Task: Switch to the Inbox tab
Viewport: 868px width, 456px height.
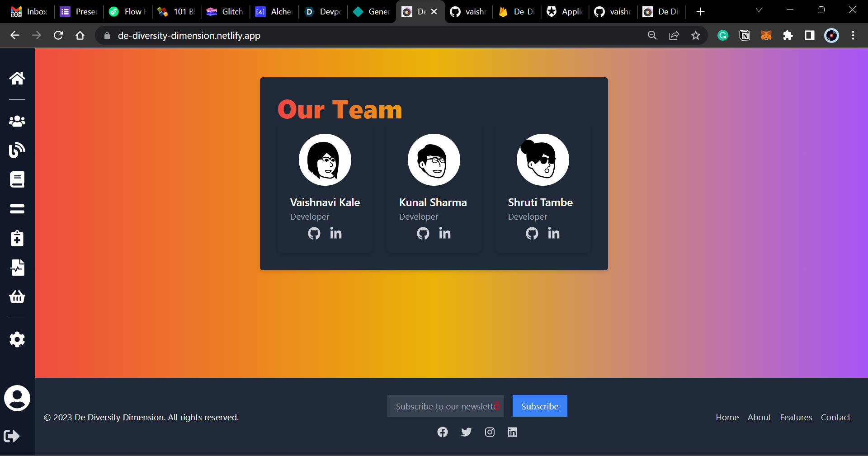Action: (x=29, y=12)
